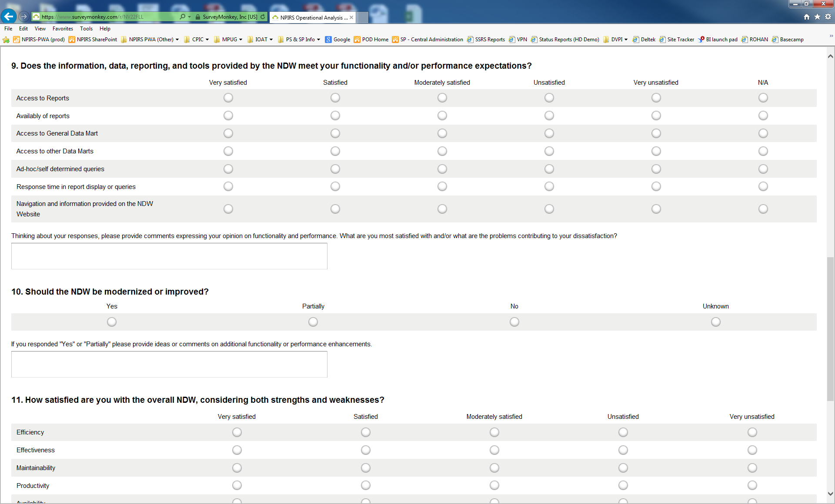Open the Favorites star icon
The height and width of the screenshot is (504, 835).
817,17
